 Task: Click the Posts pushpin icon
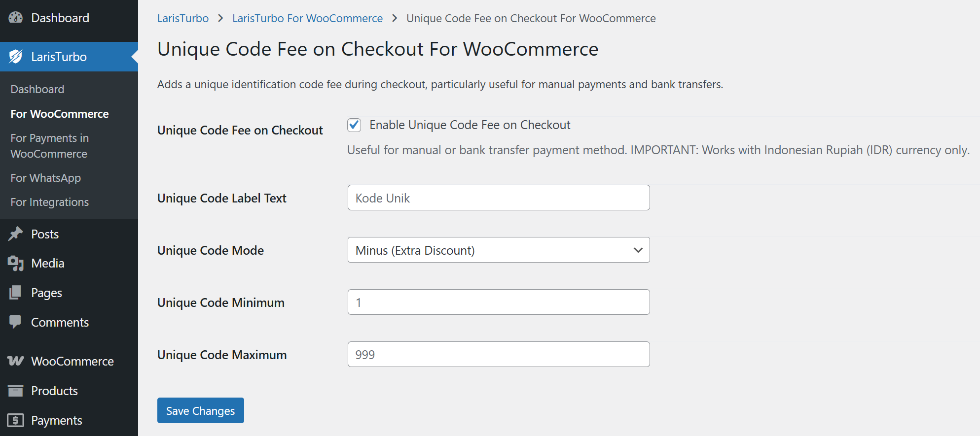pyautogui.click(x=15, y=234)
